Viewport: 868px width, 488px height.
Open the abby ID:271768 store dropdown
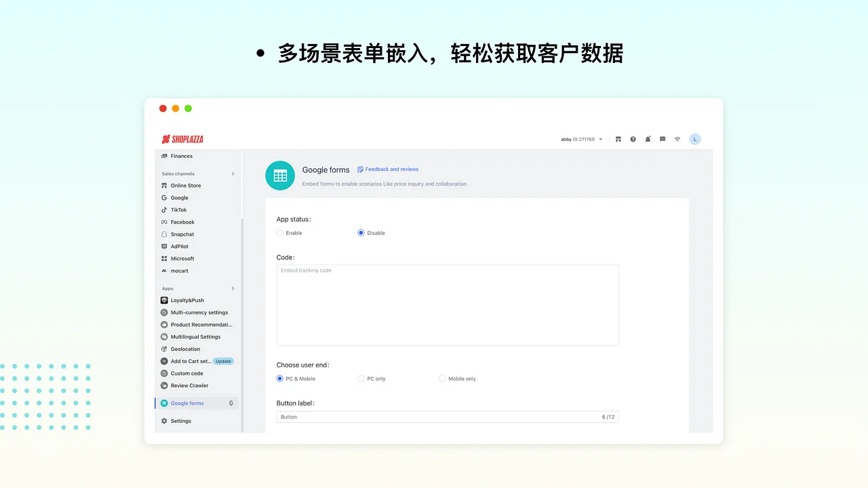582,140
